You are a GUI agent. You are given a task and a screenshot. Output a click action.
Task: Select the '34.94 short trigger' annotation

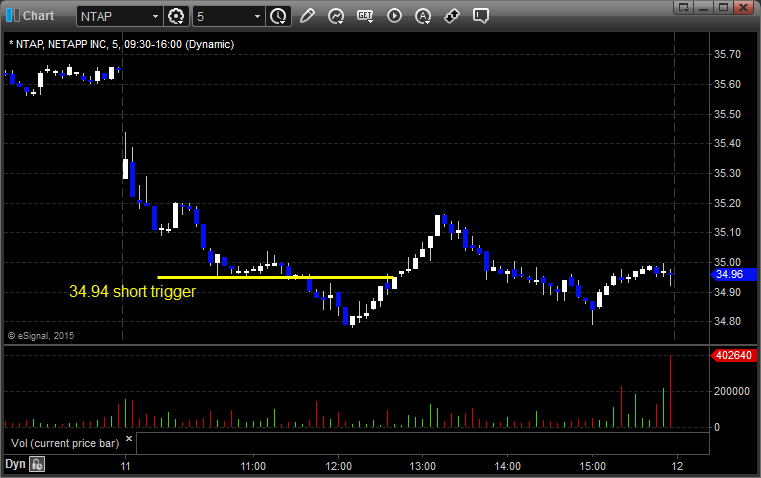click(132, 291)
